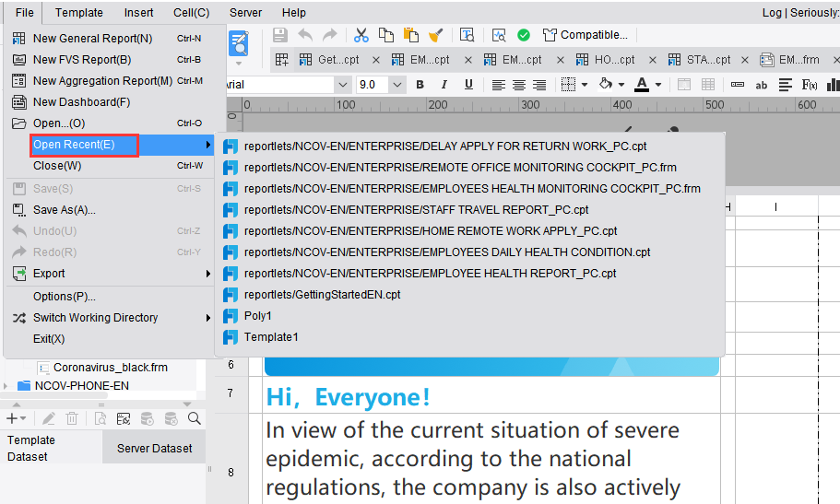Select New FVS Report(B)
840x504 pixels.
tap(109, 60)
